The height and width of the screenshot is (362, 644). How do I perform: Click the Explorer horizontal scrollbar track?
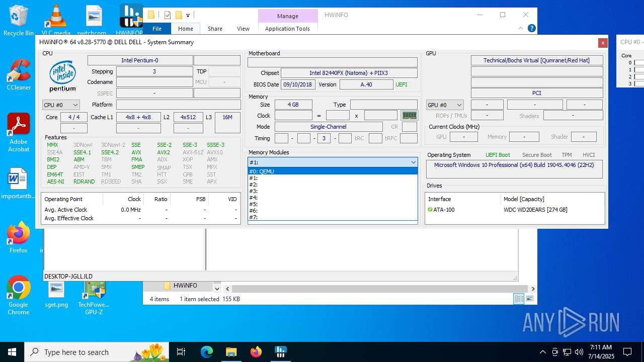pyautogui.click(x=380, y=289)
